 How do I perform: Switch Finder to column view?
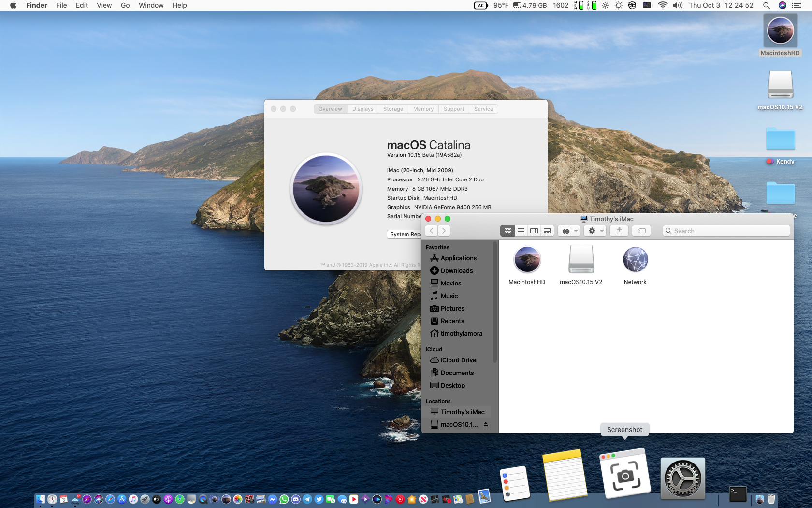click(534, 231)
